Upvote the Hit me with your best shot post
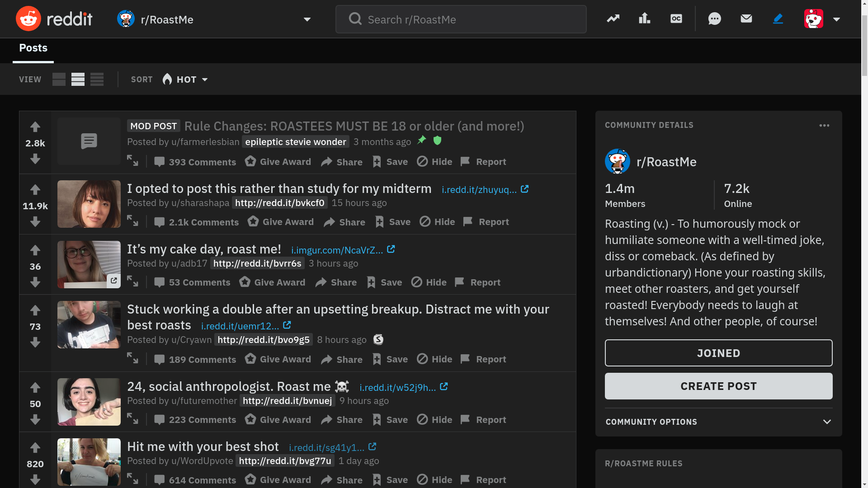 pos(35,448)
